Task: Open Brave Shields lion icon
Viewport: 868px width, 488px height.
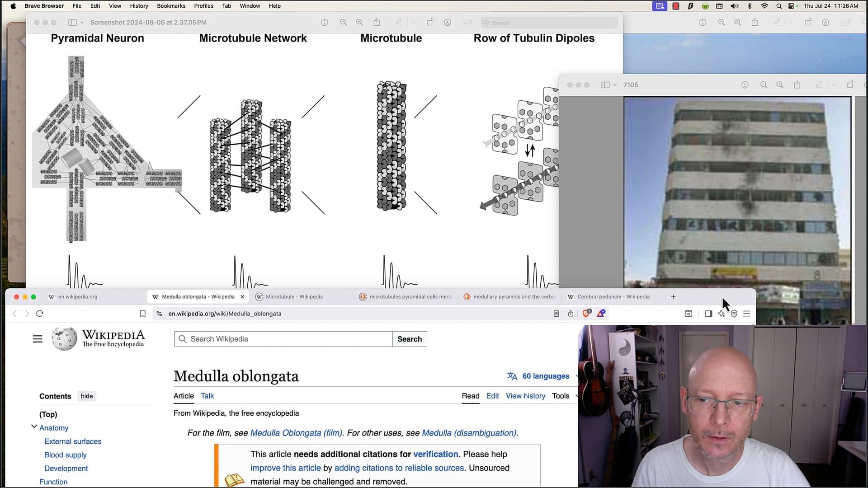Action: [586, 313]
